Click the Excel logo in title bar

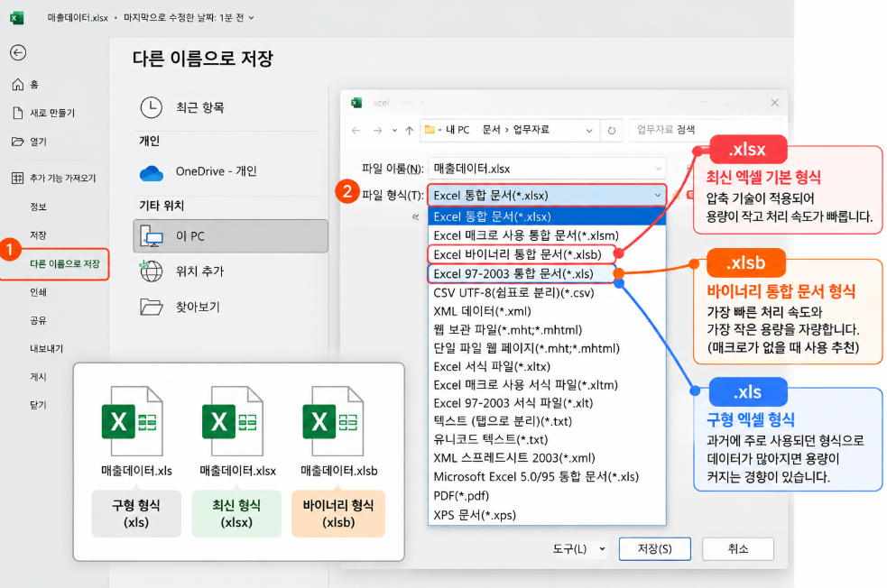(x=16, y=17)
